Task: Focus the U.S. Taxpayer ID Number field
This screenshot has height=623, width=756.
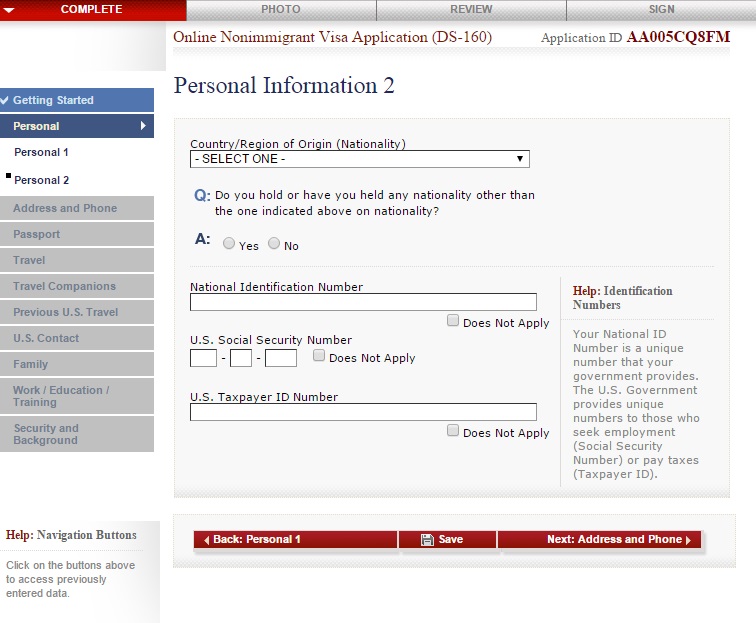Action: tap(363, 412)
